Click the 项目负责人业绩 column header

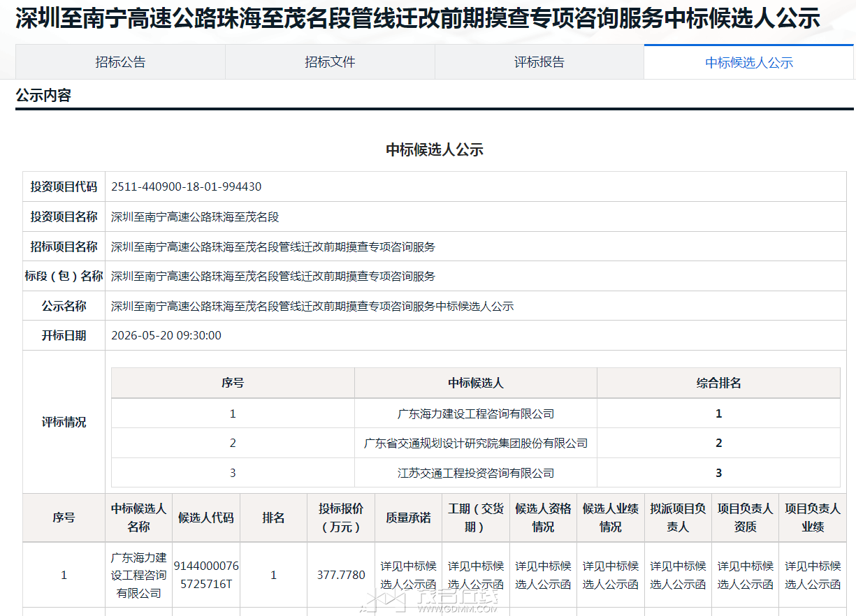click(813, 518)
